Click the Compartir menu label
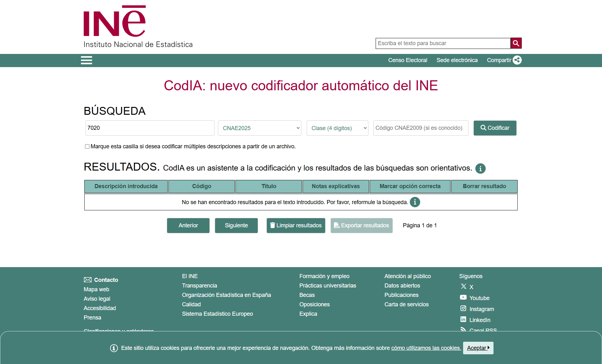602x364 pixels. tap(499, 60)
